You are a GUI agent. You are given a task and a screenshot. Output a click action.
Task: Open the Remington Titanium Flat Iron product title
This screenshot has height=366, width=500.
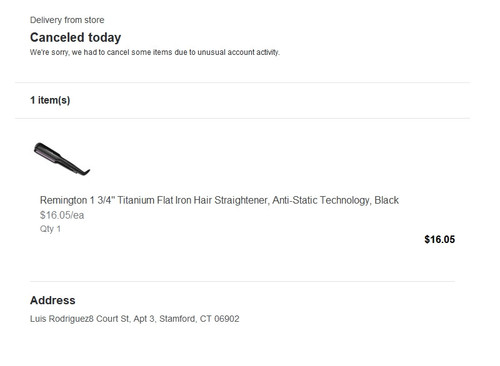(x=219, y=200)
